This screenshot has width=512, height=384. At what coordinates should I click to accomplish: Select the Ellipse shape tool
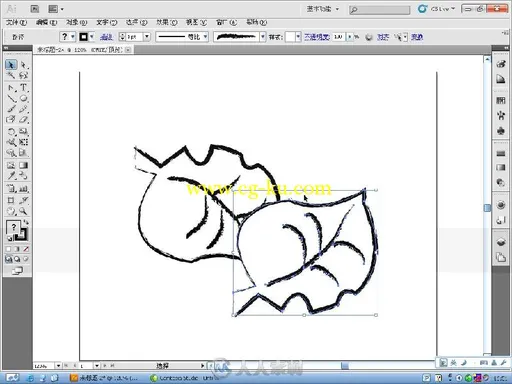point(23,99)
